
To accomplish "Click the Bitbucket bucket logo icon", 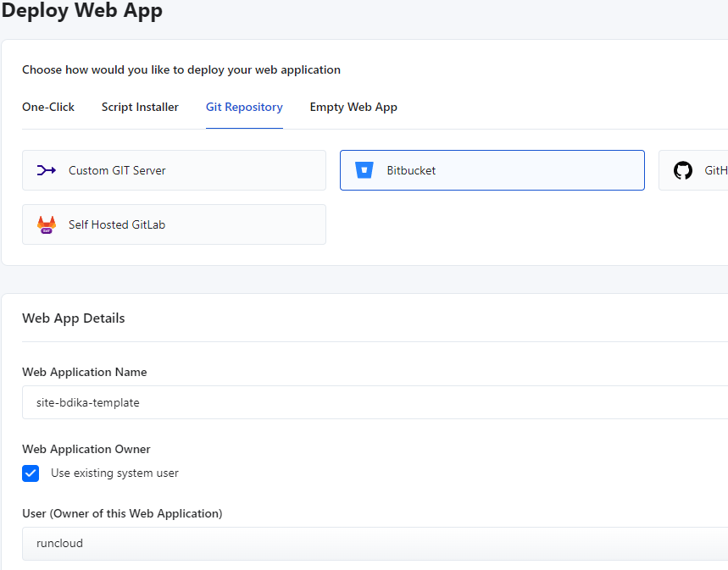I will pos(364,170).
